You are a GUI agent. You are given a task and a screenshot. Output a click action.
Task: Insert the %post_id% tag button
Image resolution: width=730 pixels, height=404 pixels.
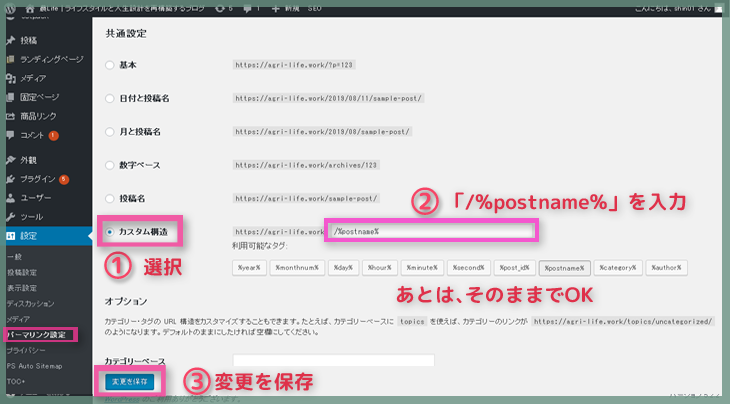(x=514, y=268)
